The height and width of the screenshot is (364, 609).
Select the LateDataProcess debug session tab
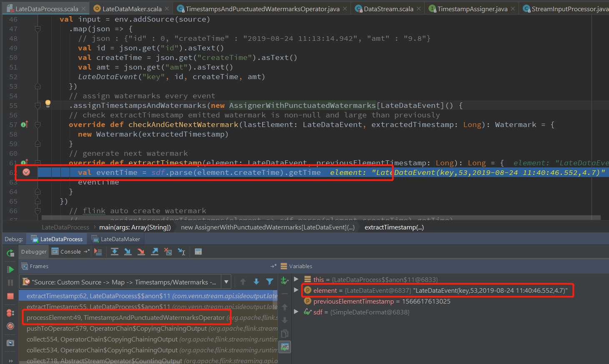point(57,239)
